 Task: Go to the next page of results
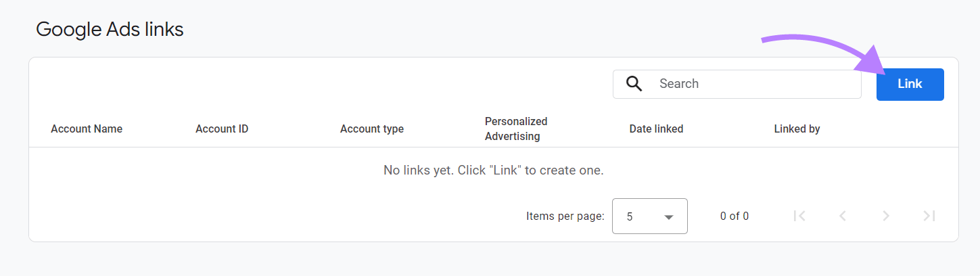886,216
